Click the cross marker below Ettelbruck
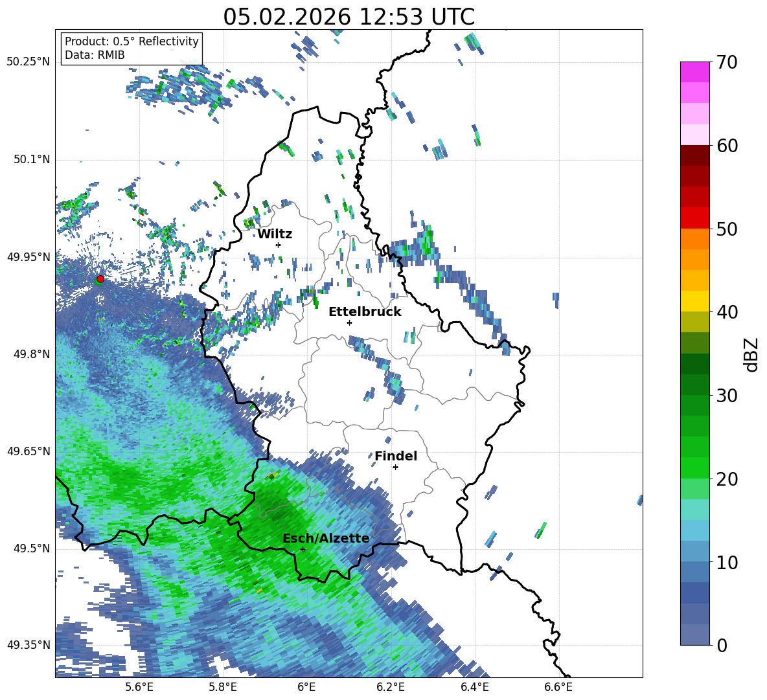This screenshot has width=767, height=700. 349,322
